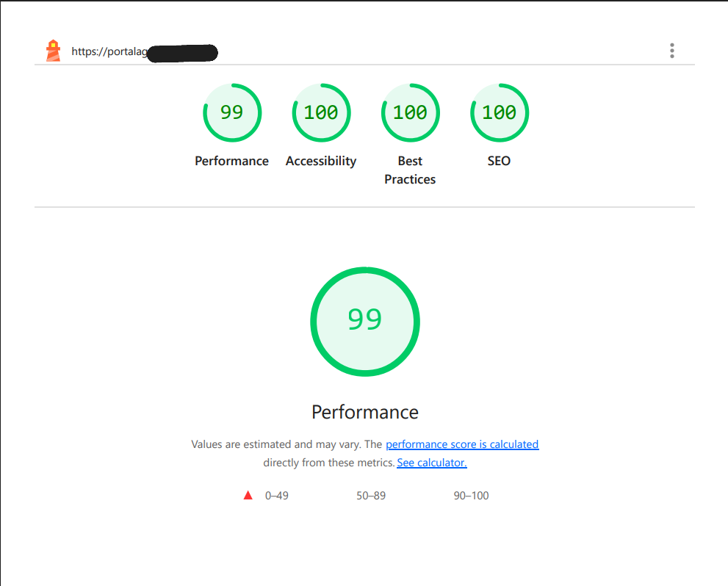Navigate to the Accessibility section heading
728x586 pixels.
(x=321, y=161)
